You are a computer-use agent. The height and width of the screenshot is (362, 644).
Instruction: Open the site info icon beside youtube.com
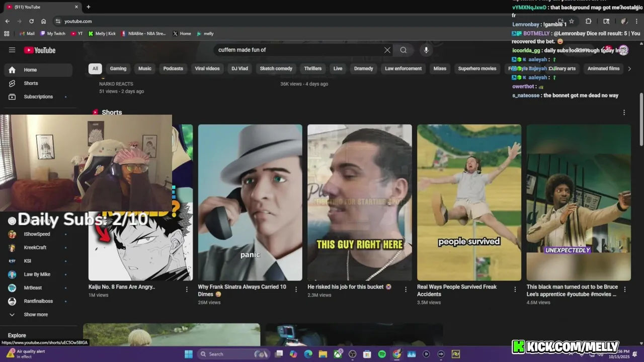[58, 21]
